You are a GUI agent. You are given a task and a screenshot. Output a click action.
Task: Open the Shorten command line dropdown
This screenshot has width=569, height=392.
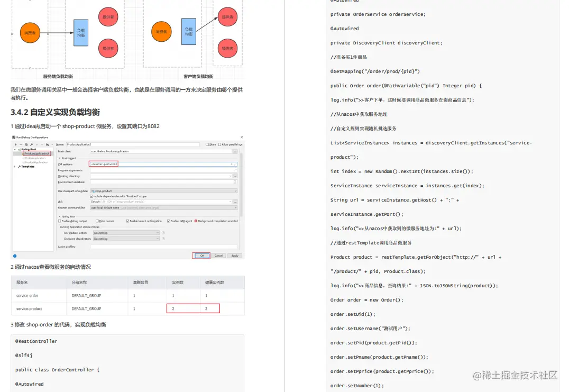tap(163, 208)
